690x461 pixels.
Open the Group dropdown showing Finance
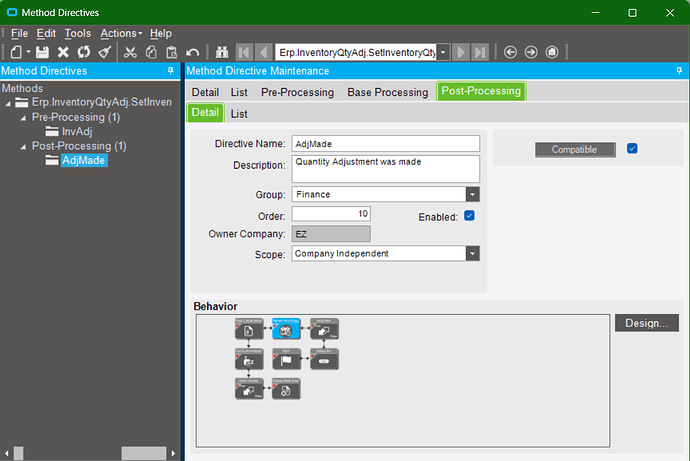(473, 194)
